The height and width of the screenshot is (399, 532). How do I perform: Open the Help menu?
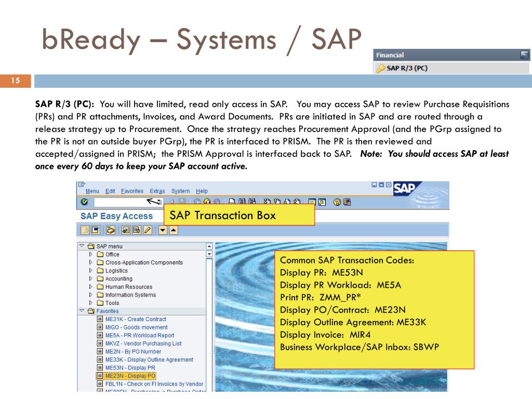(202, 191)
